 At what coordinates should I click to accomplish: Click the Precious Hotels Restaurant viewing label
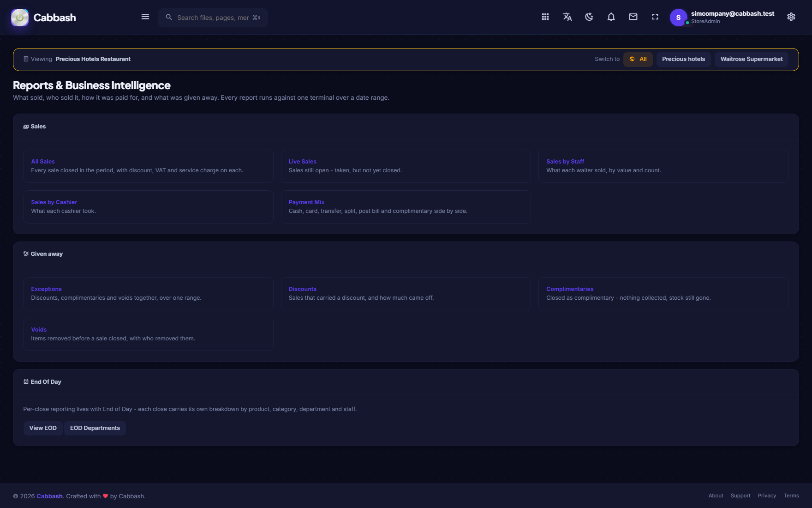coord(93,59)
